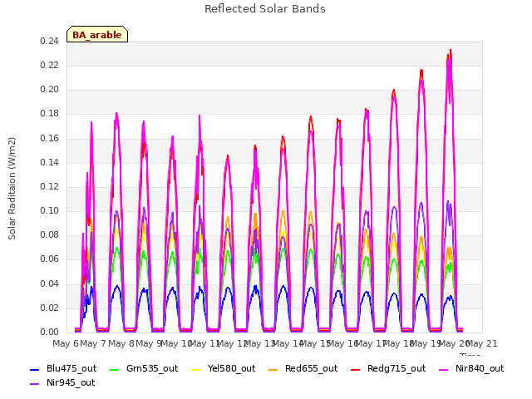This screenshot has height=399, width=532.
Task: Click the Solar Raditaion (W/m2) axis title
Action: coord(12,189)
